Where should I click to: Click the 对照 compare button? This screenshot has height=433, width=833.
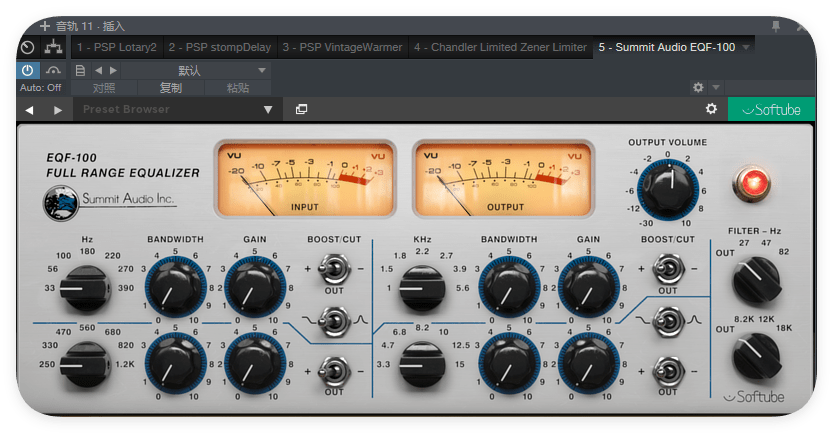pyautogui.click(x=104, y=88)
